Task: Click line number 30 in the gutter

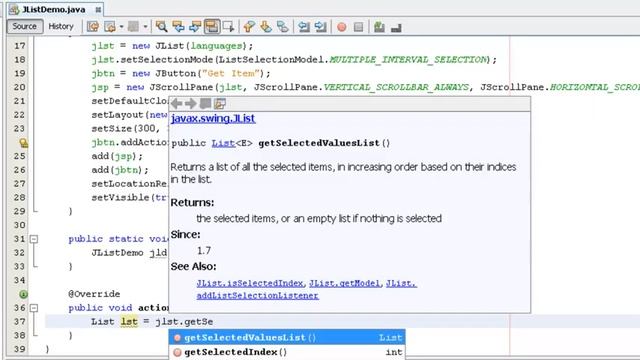Action: (20, 225)
